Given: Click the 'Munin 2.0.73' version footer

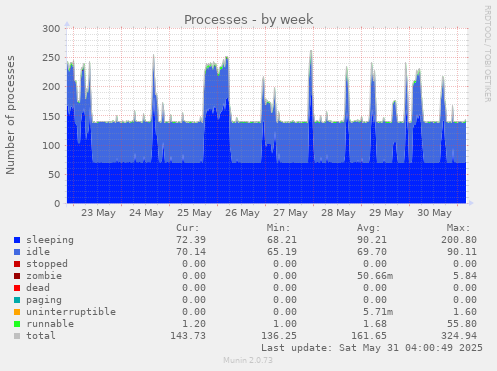Looking at the screenshot, I should 248,360.
